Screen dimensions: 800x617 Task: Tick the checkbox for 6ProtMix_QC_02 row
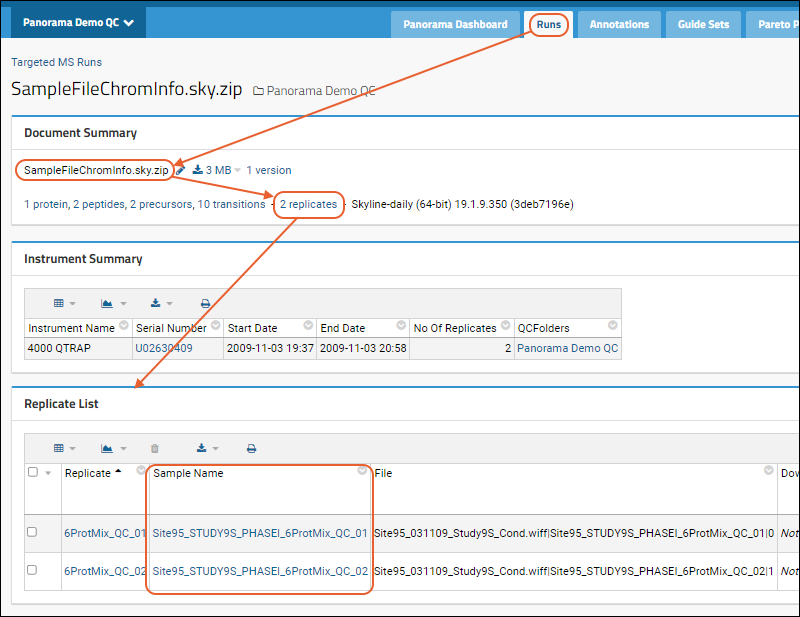(x=33, y=569)
